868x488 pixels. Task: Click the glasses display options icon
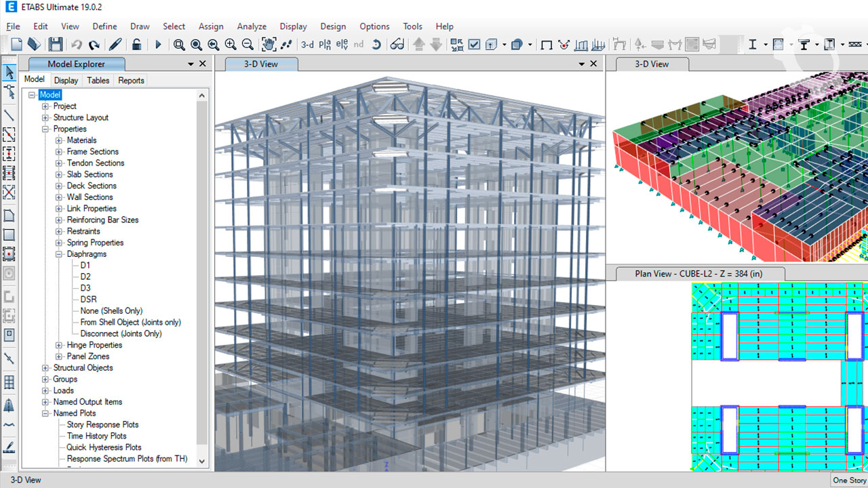[397, 45]
